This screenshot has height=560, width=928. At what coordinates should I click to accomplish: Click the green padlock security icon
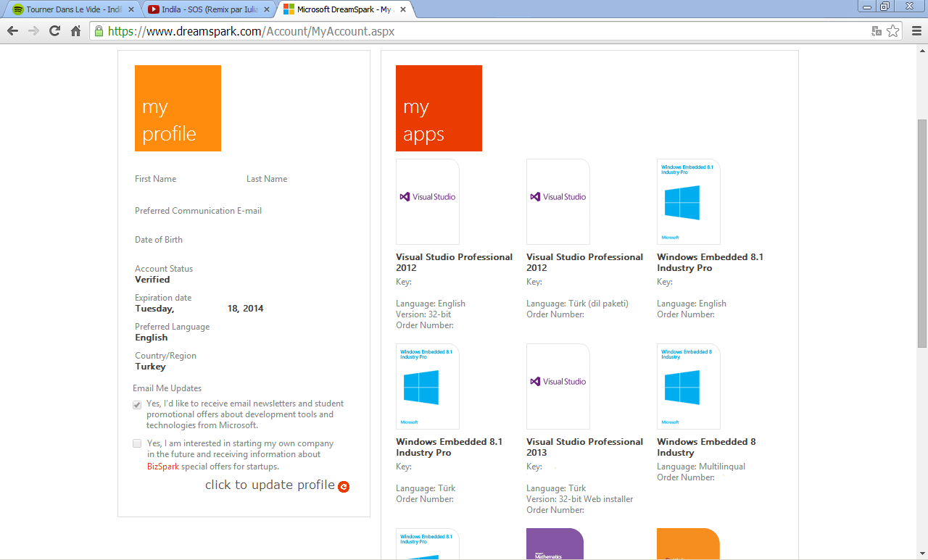point(99,31)
